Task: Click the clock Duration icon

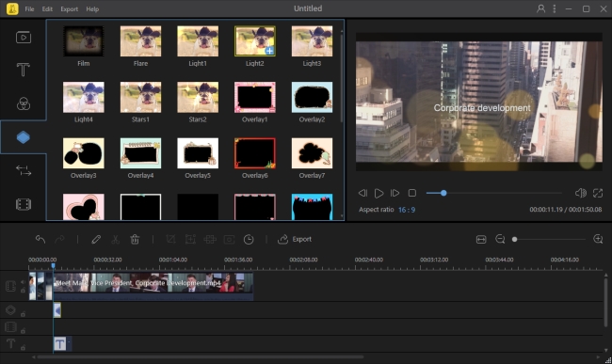Action: 249,239
